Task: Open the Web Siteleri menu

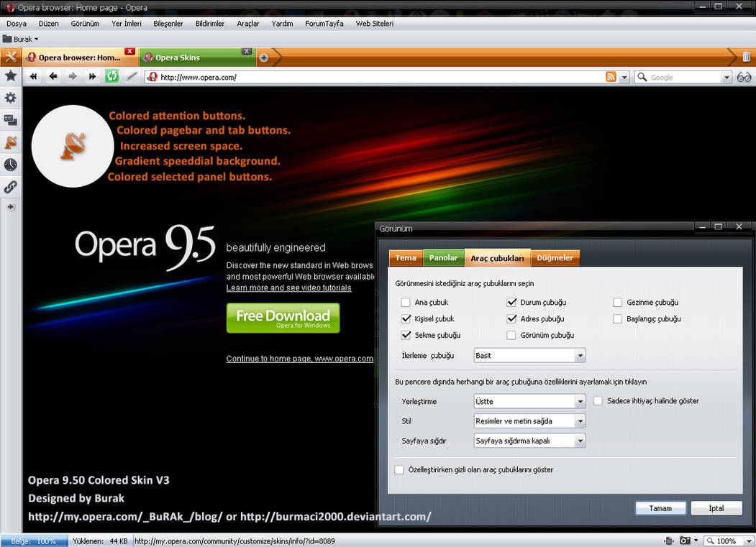Action: pyautogui.click(x=375, y=23)
